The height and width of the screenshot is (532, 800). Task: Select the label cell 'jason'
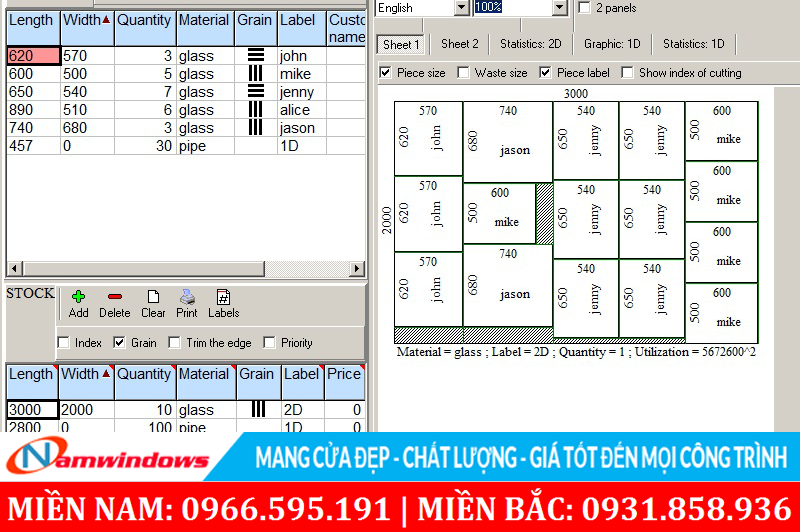coord(302,128)
